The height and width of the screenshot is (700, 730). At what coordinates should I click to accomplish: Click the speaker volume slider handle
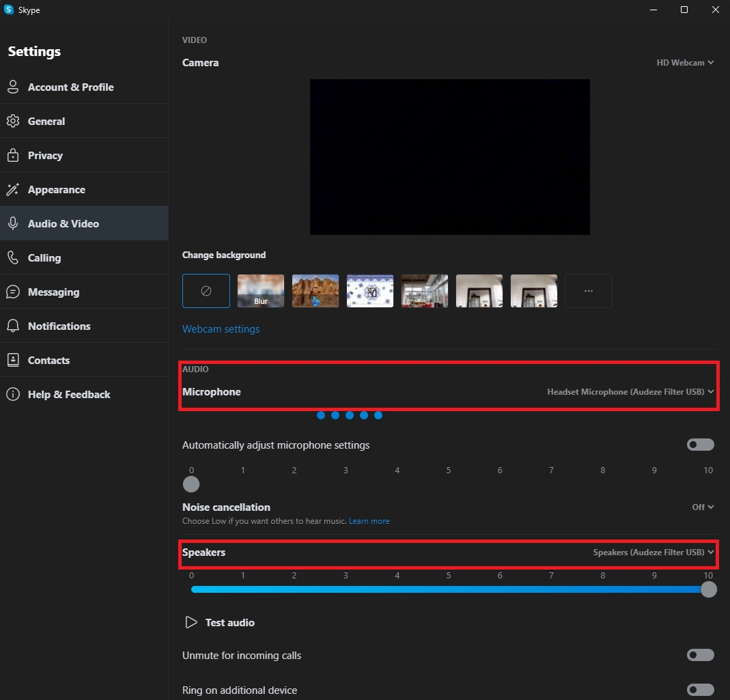[709, 589]
